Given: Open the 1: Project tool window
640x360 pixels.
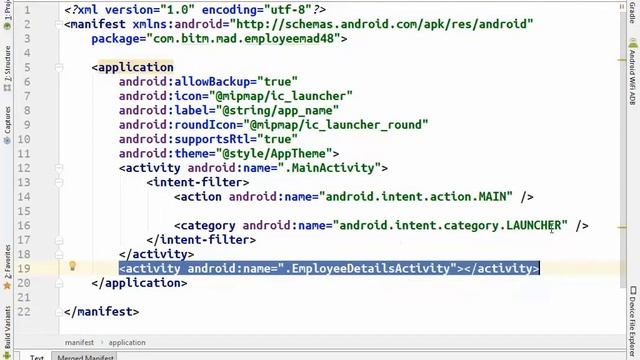Looking at the screenshot, I should (x=7, y=15).
